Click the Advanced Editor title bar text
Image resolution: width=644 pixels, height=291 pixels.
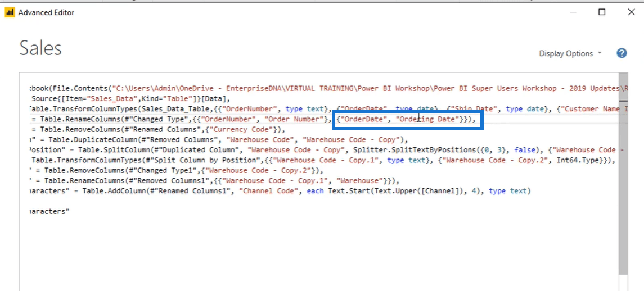(x=47, y=12)
